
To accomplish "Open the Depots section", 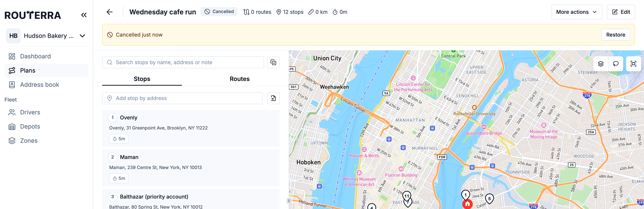I will tap(46, 126).
